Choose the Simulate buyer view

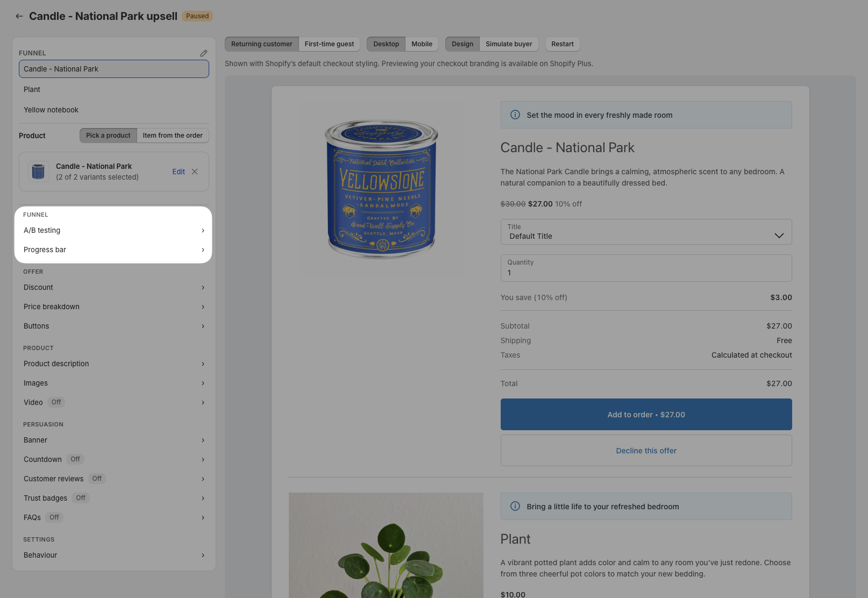click(509, 44)
